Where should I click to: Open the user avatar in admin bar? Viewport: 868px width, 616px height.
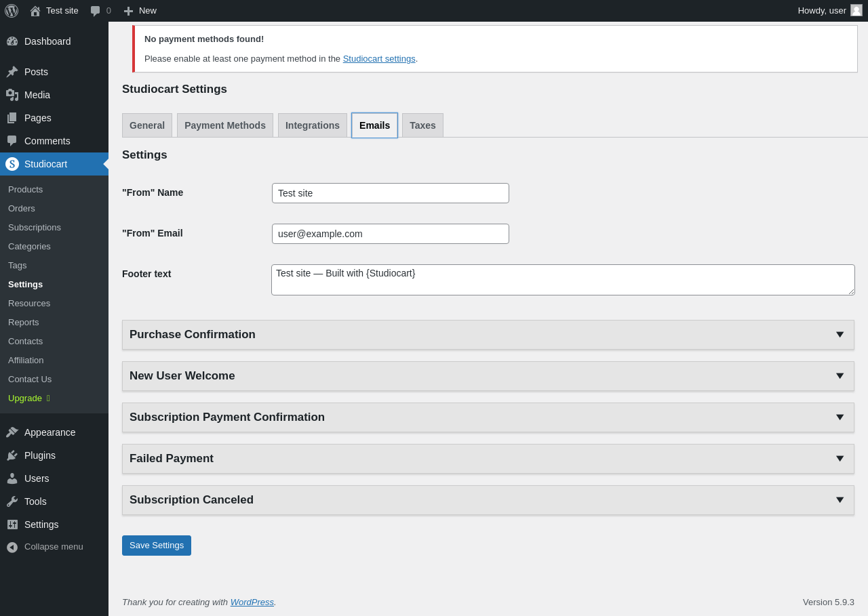pyautogui.click(x=856, y=10)
